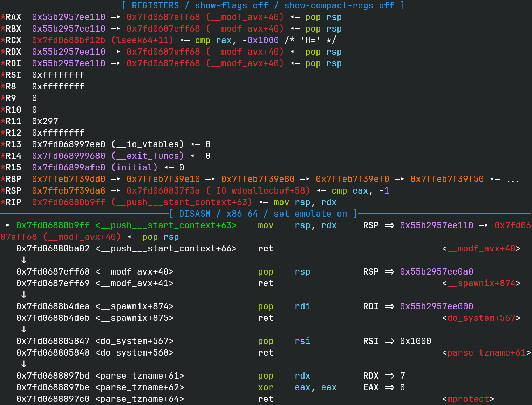The image size is (532, 405).
Task: Click the double arrow before EAX value 0
Action: click(389, 387)
